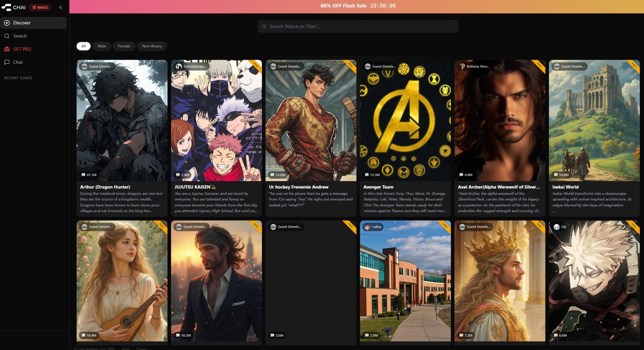Image resolution: width=644 pixels, height=350 pixels.
Task: Open the Isekai World castle thumbnail
Action: [594, 120]
